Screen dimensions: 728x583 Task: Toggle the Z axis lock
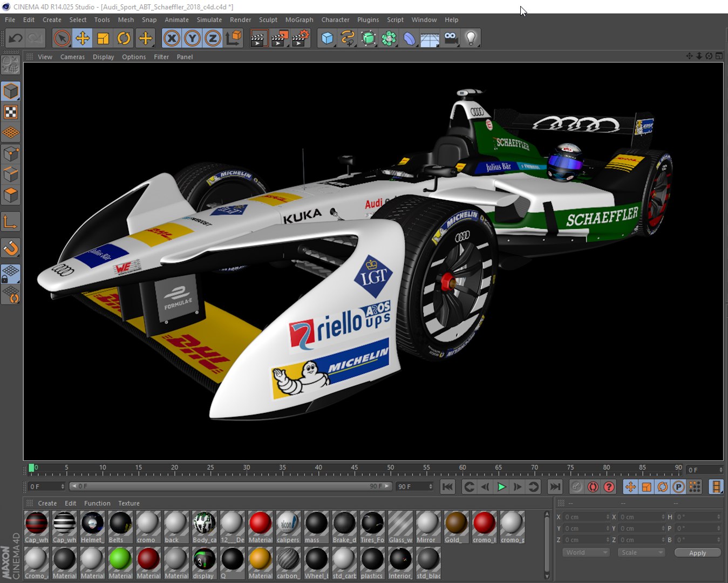click(x=213, y=38)
